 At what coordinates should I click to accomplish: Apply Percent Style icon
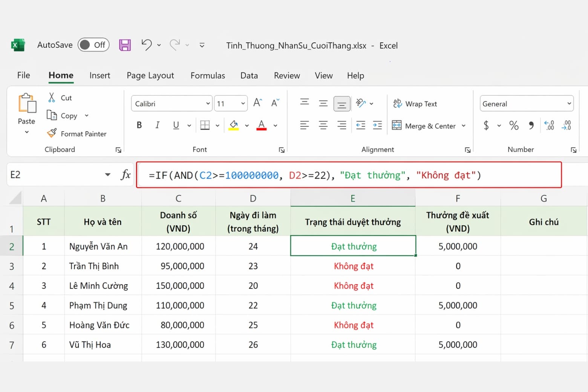(514, 125)
